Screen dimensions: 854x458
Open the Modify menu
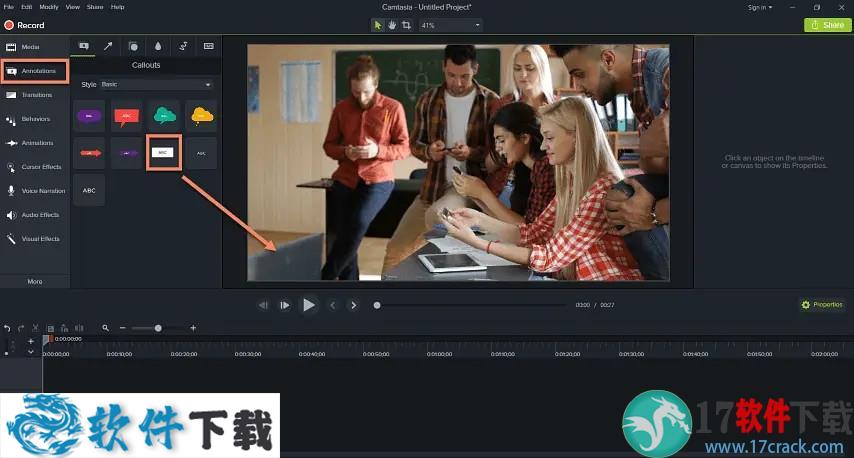click(x=48, y=7)
